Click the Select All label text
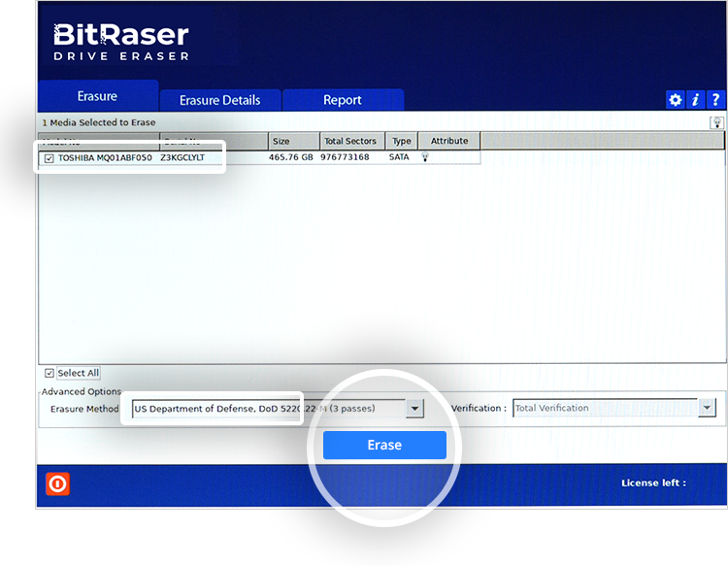The width and height of the screenshot is (728, 566). (78, 373)
